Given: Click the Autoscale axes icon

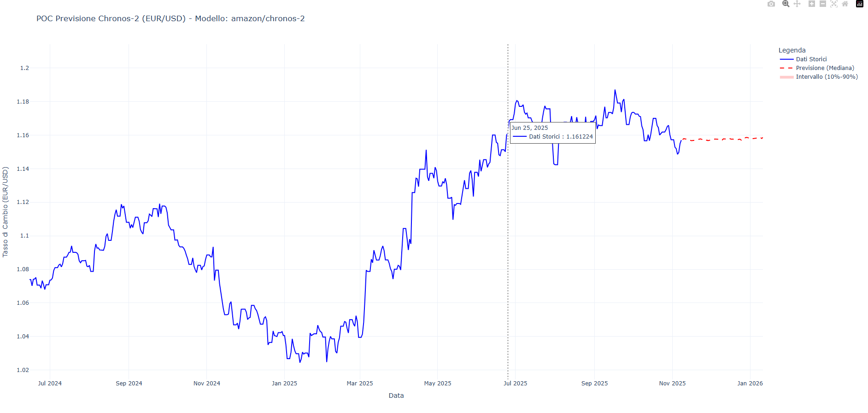Looking at the screenshot, I should click(834, 4).
